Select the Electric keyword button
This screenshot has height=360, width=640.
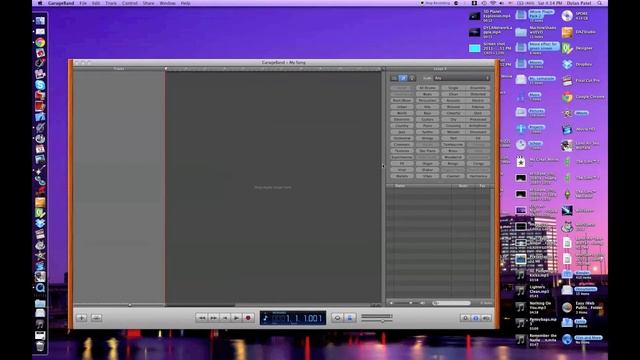click(x=478, y=100)
